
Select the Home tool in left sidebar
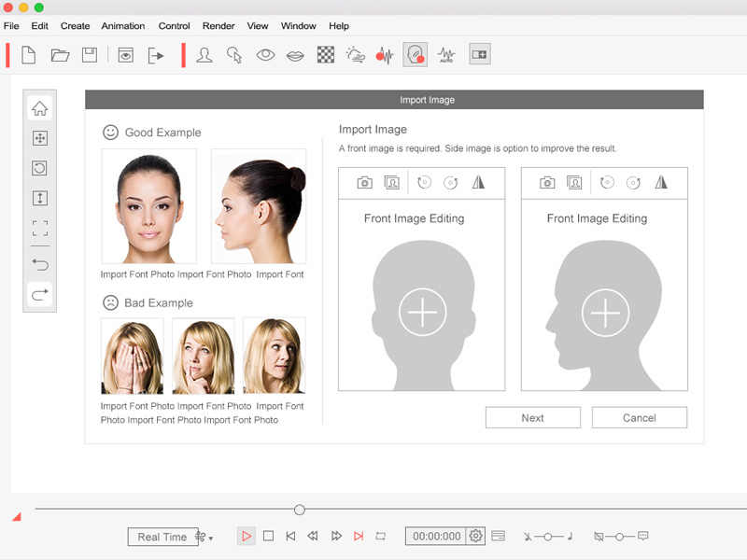[39, 107]
